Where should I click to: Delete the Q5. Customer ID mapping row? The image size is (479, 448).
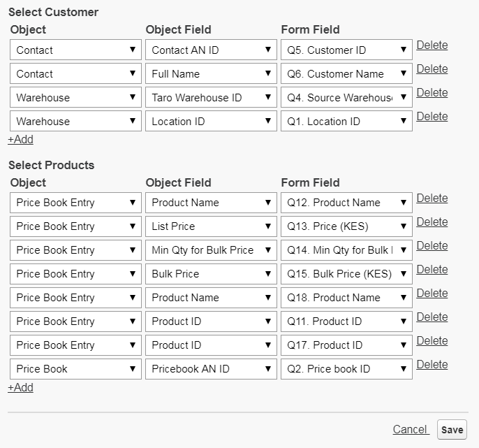click(432, 45)
